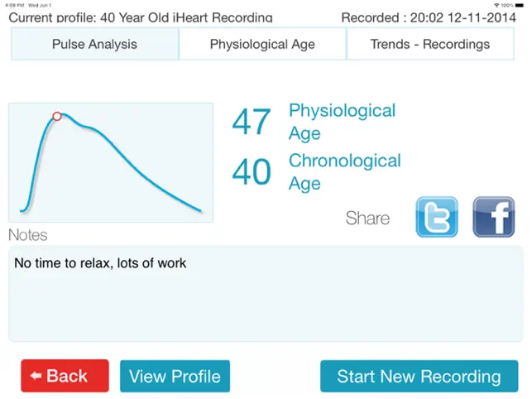Tap the Current profile header text
The width and height of the screenshot is (532, 399).
click(x=141, y=17)
